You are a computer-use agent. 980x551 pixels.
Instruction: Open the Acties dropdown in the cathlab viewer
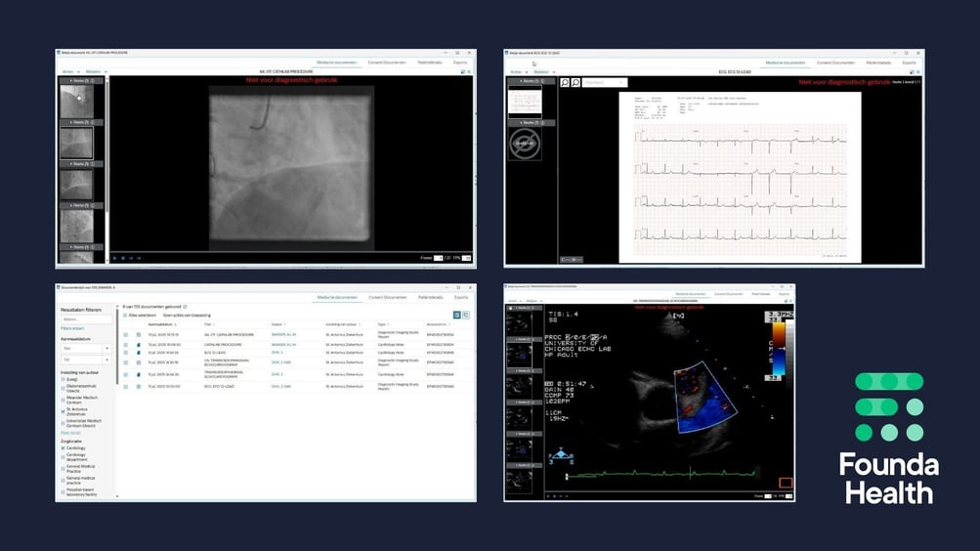tap(69, 71)
